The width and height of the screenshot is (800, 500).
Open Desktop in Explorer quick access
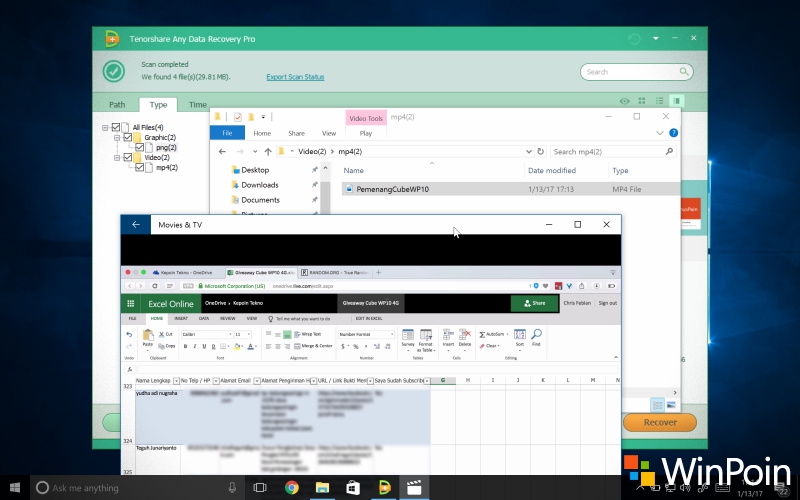click(255, 170)
